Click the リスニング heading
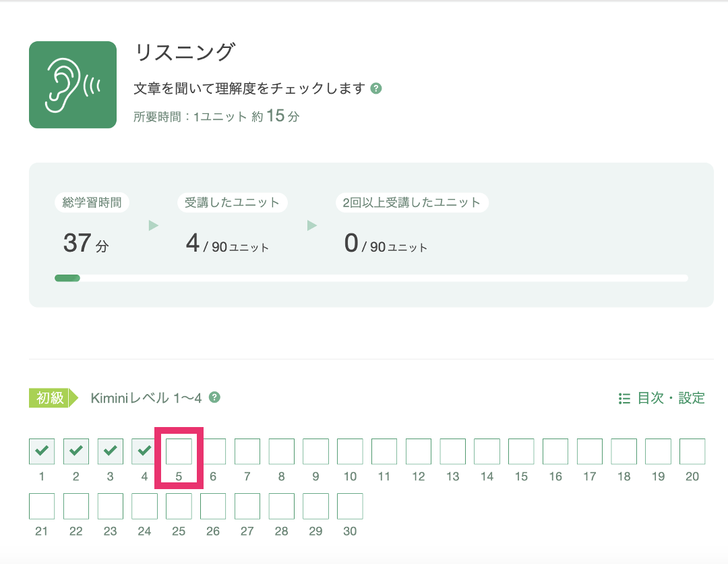Image resolution: width=728 pixels, height=564 pixels. click(x=185, y=52)
